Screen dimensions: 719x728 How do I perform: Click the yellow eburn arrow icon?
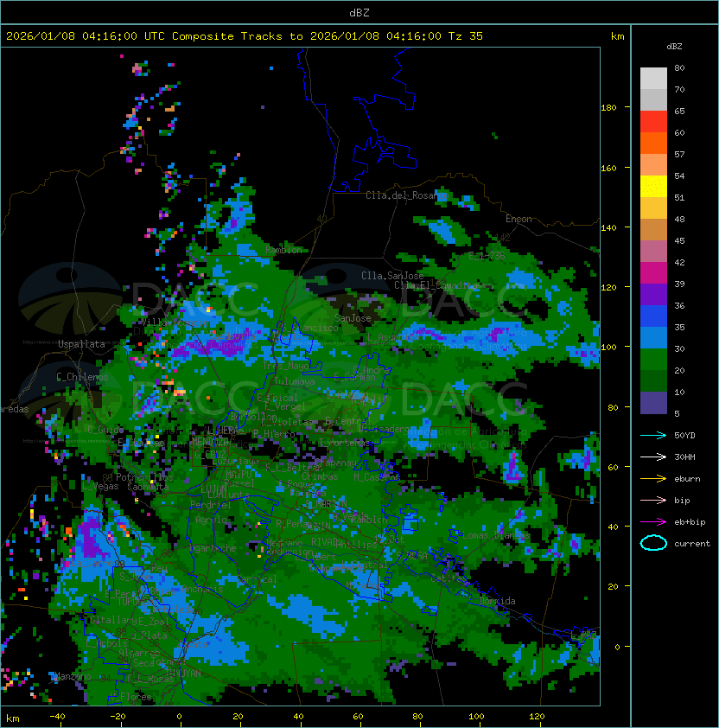653,479
